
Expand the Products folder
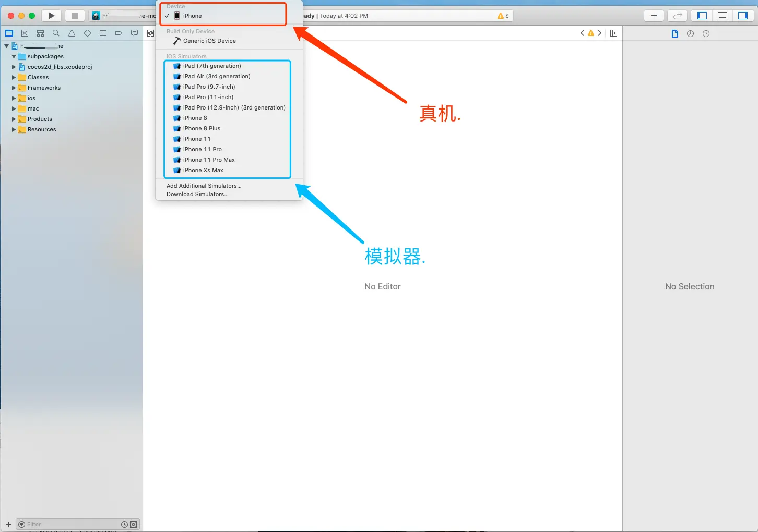14,119
